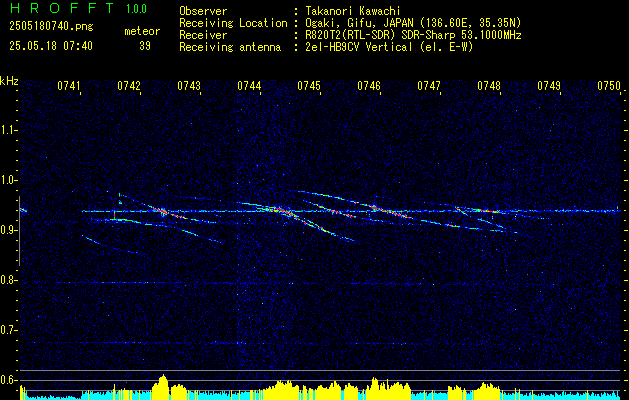The height and width of the screenshot is (400, 629).
Task: Click the gray vertical frequency range bar at the left edge
Action: 19,231
